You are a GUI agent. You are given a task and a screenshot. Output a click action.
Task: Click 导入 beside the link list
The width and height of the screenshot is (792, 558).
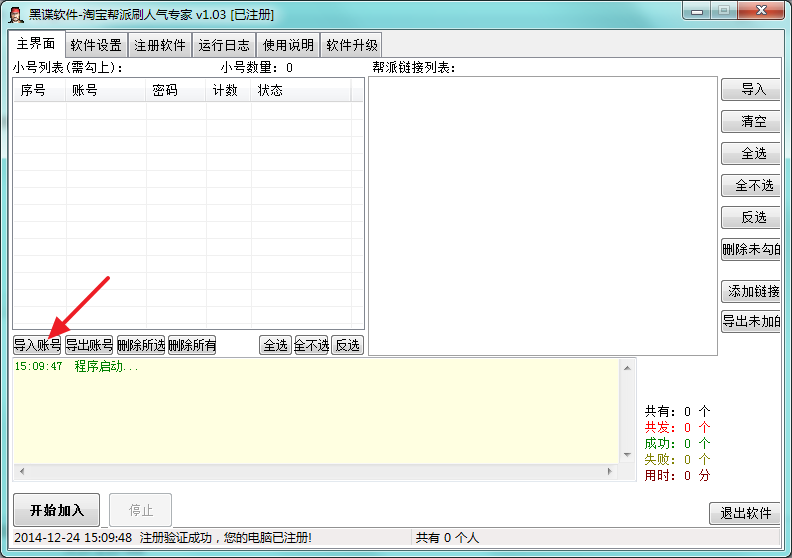click(x=751, y=89)
